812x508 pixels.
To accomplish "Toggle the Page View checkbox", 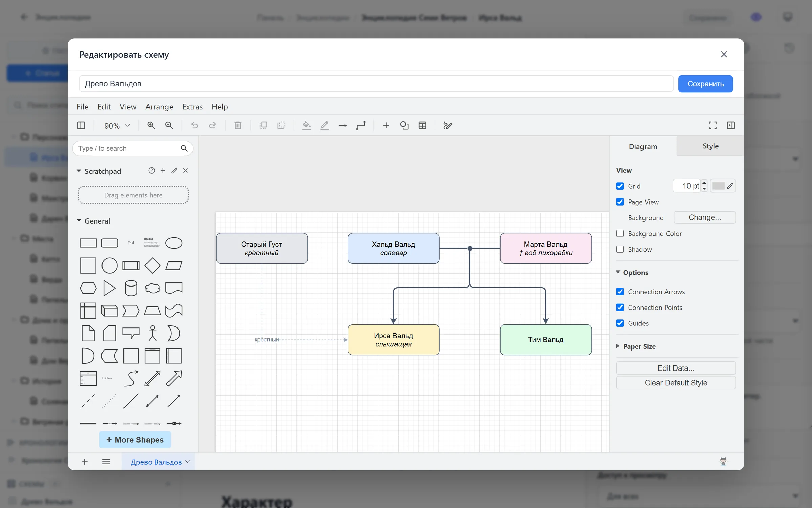I will [620, 202].
